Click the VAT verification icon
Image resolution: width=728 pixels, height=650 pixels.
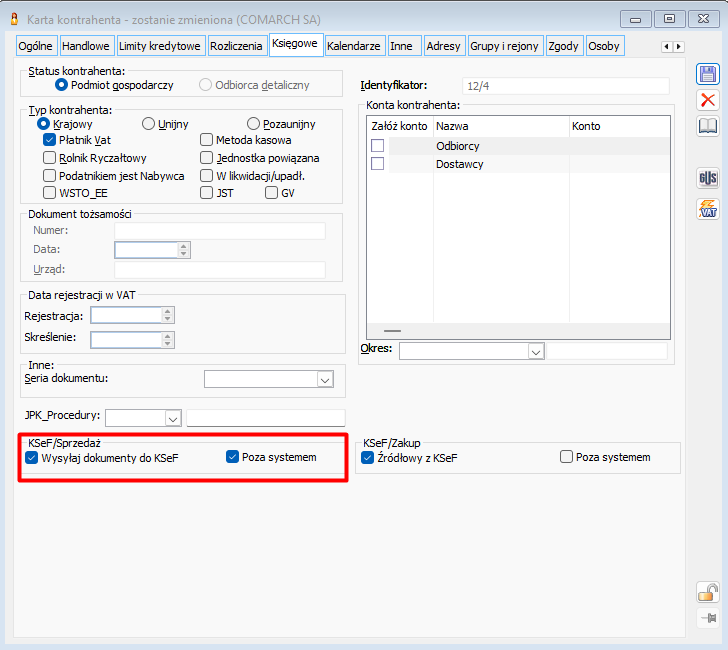tap(708, 209)
